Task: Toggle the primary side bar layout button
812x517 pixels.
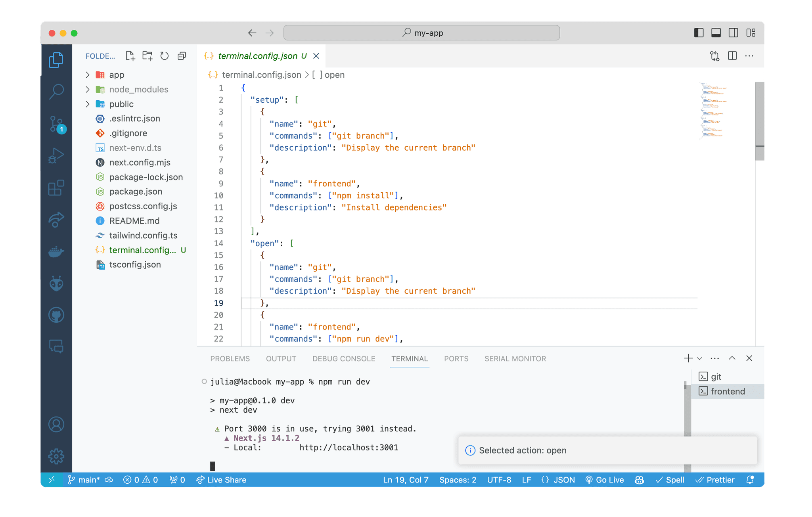Action: coord(699,33)
